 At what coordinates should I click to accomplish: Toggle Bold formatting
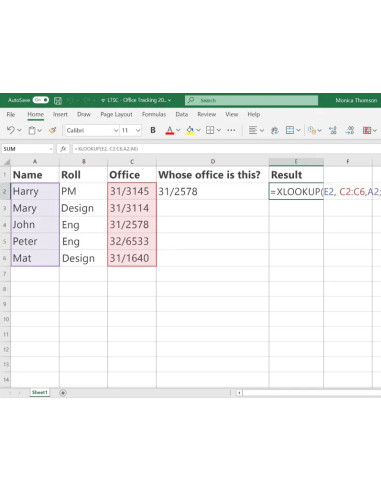tap(153, 130)
